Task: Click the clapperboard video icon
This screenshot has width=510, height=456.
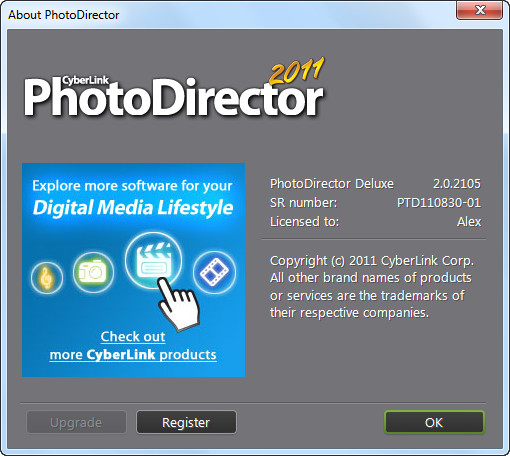Action: [x=154, y=260]
